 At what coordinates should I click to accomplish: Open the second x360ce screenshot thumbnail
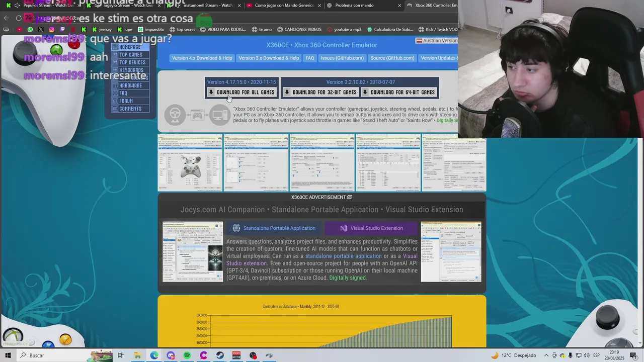click(x=256, y=162)
